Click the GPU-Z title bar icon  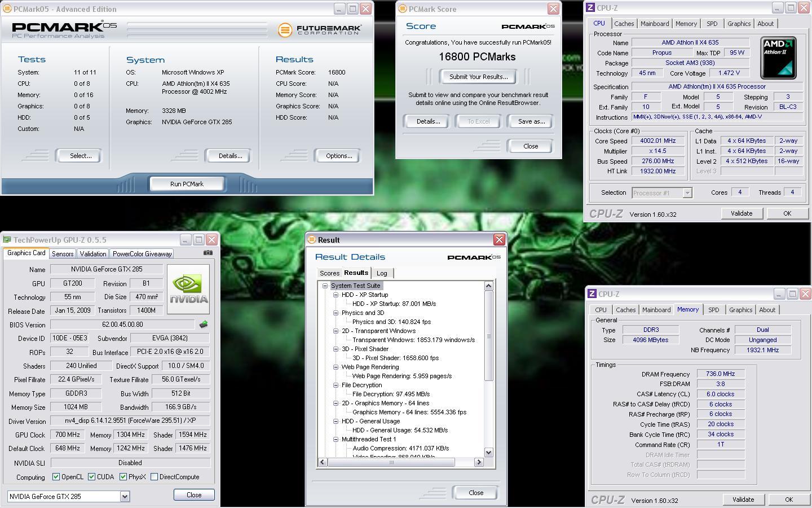pos(7,240)
